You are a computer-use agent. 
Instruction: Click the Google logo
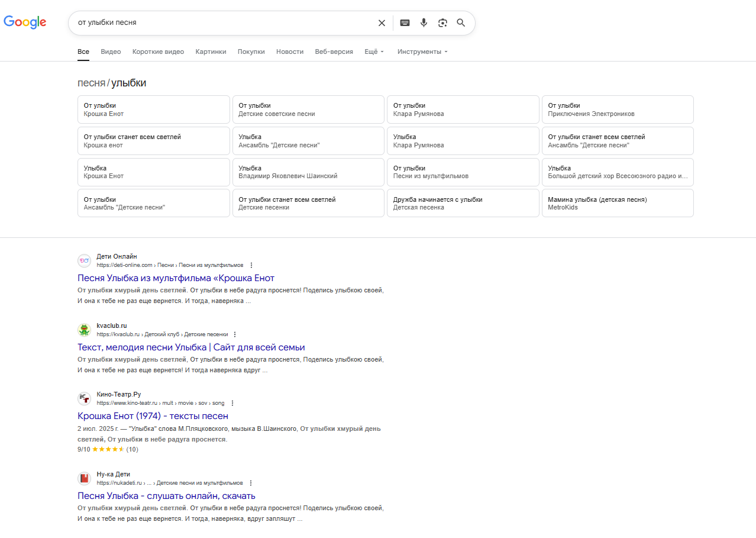coord(25,22)
